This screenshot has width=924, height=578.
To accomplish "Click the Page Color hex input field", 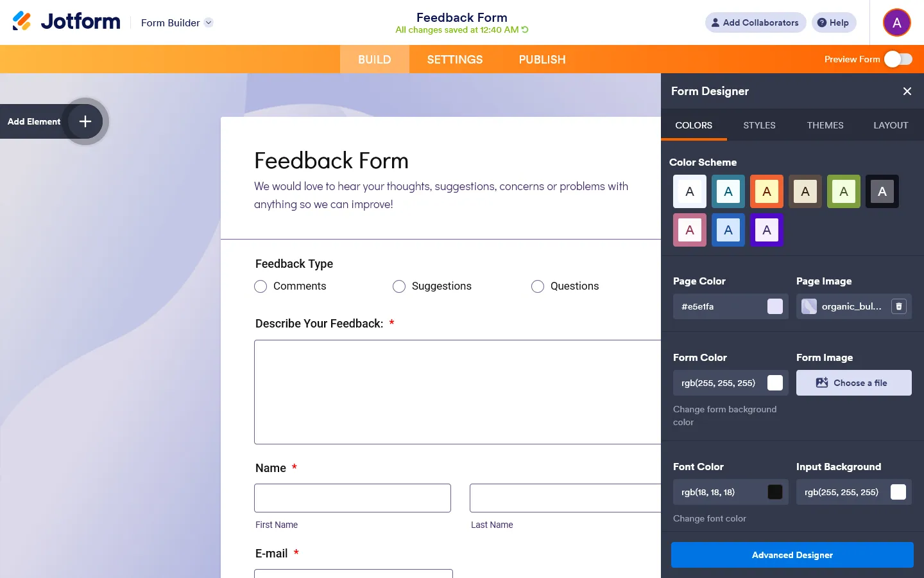I will pyautogui.click(x=719, y=306).
